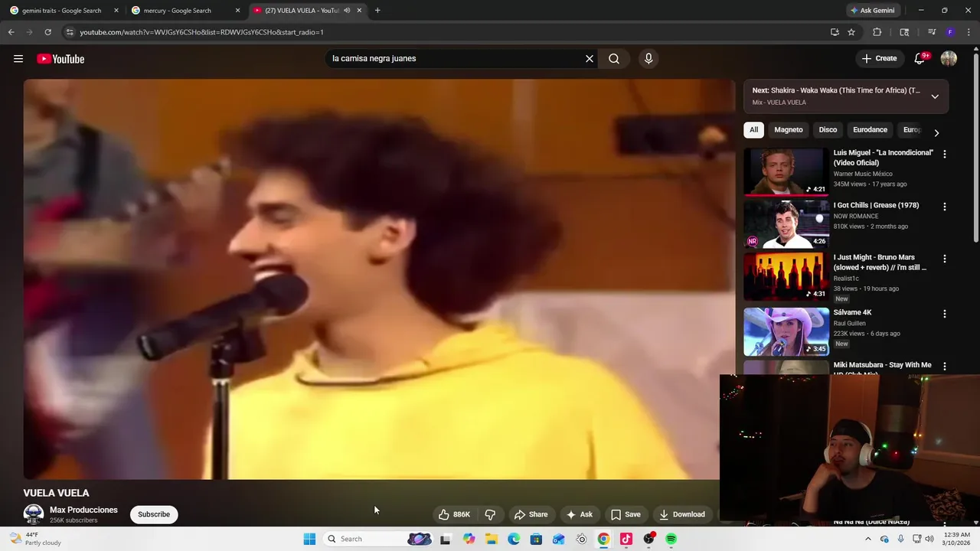Click the Windows taskbar Search box
The image size is (980, 551).
[379, 539]
